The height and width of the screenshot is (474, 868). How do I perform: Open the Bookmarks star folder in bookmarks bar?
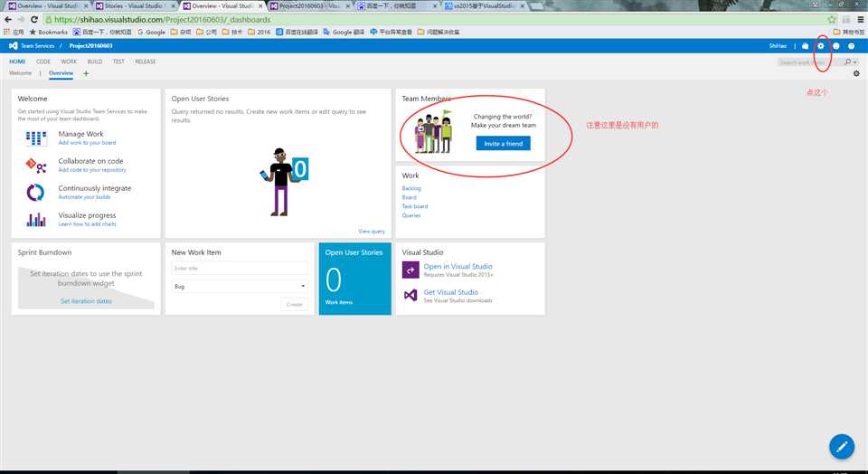48,33
